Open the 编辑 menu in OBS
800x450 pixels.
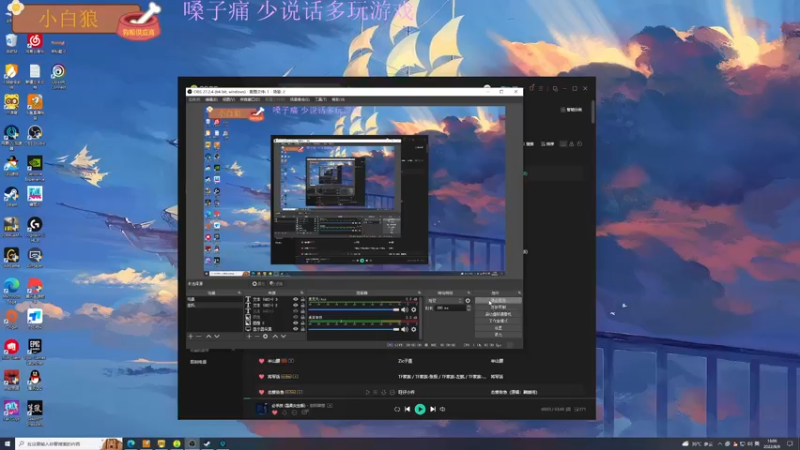(211, 99)
